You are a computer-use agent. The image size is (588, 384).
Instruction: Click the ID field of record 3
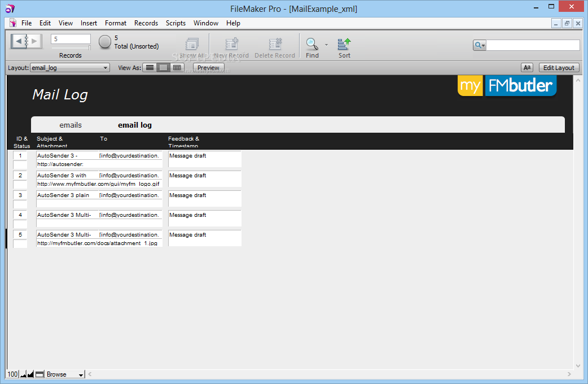pos(20,195)
